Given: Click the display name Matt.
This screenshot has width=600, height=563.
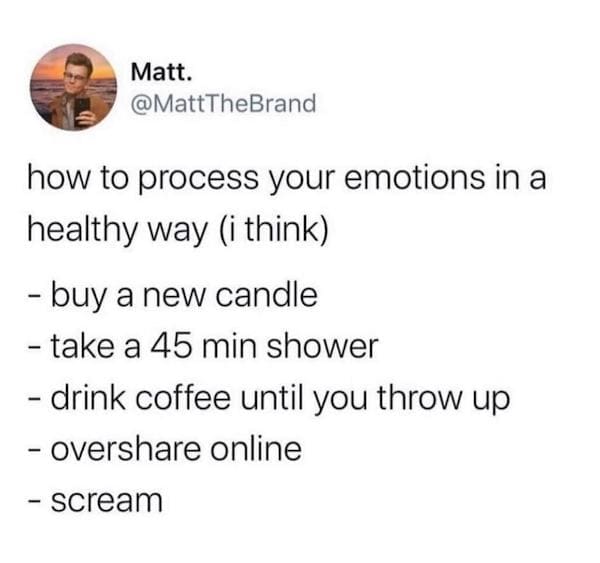Looking at the screenshot, I should 160,72.
